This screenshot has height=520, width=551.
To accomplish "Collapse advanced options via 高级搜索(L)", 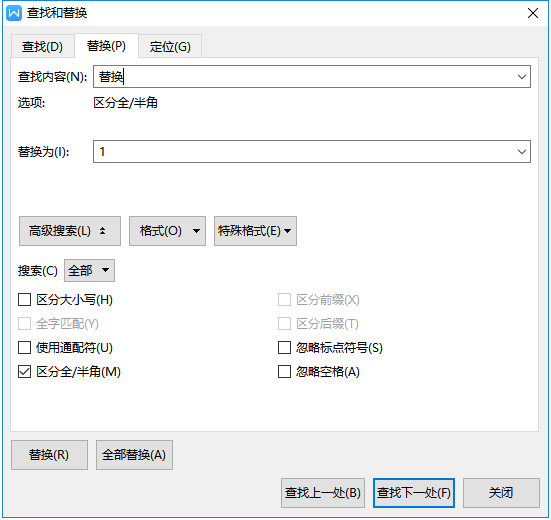I will 70,231.
